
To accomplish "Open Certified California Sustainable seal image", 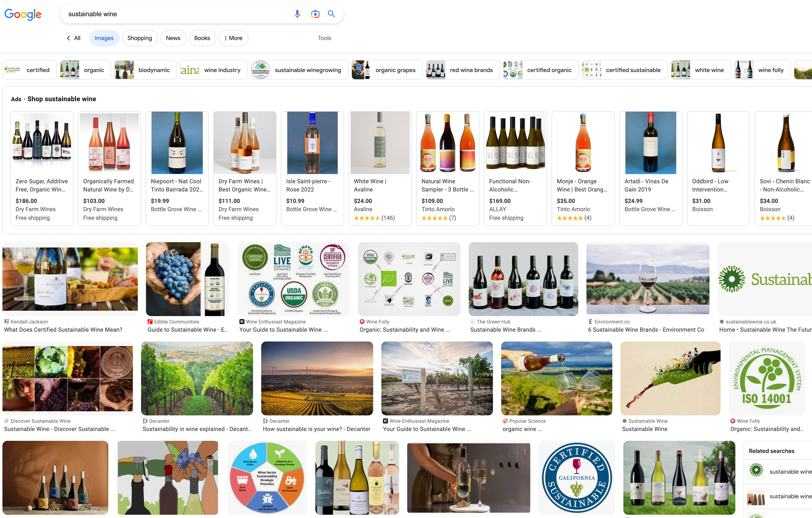I will pyautogui.click(x=577, y=478).
